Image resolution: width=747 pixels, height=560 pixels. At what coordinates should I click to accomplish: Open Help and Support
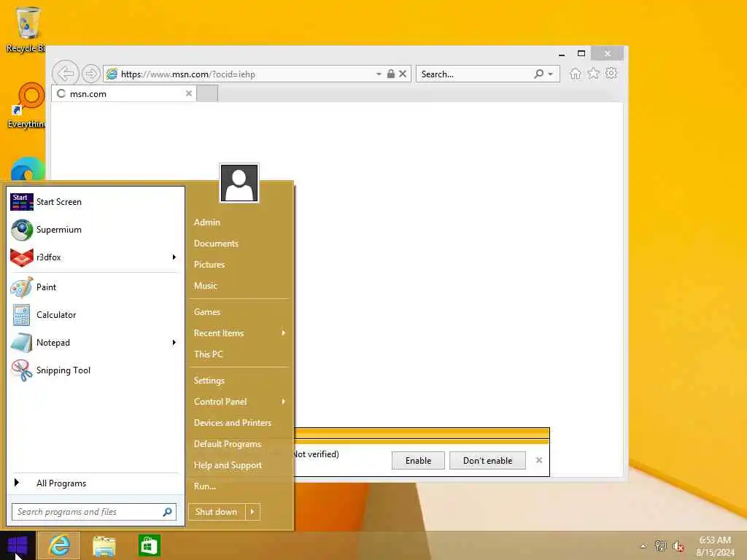coord(228,465)
